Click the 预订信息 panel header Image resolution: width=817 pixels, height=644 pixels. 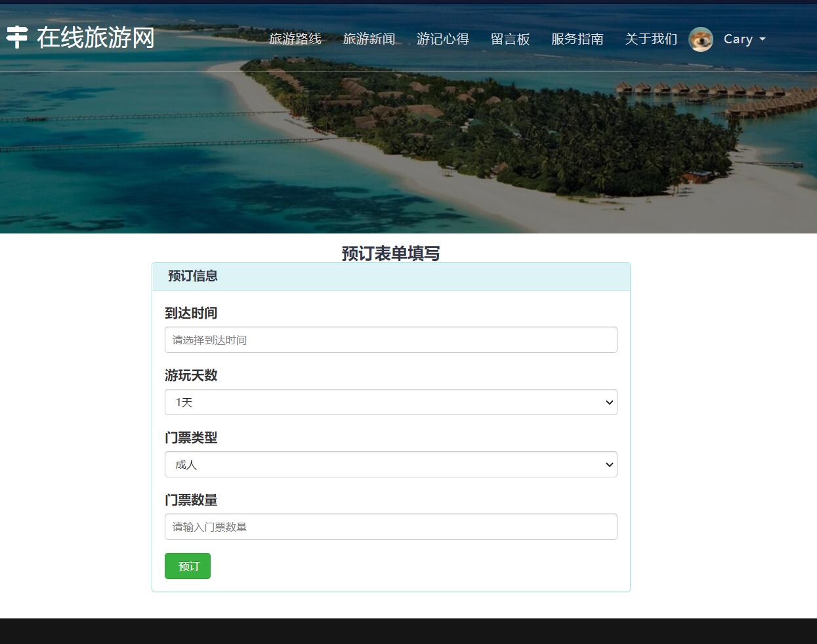pos(192,277)
